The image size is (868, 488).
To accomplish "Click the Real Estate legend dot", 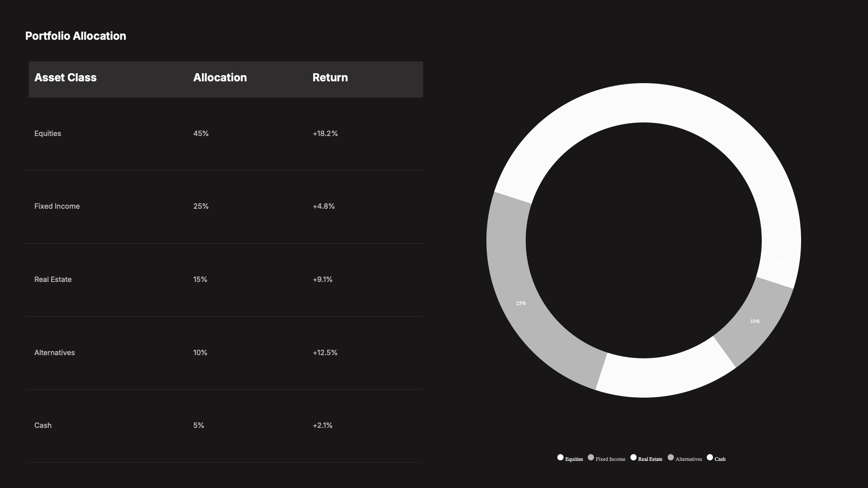I will click(633, 457).
